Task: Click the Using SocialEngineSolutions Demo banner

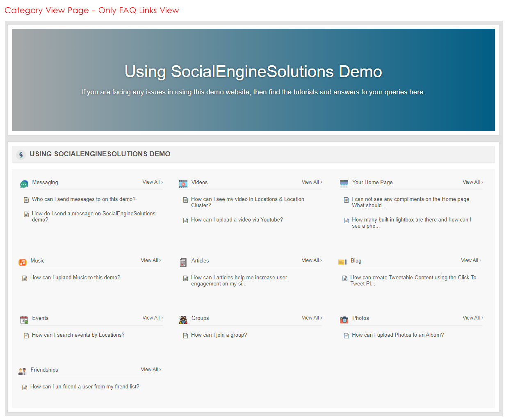Action: point(253,80)
